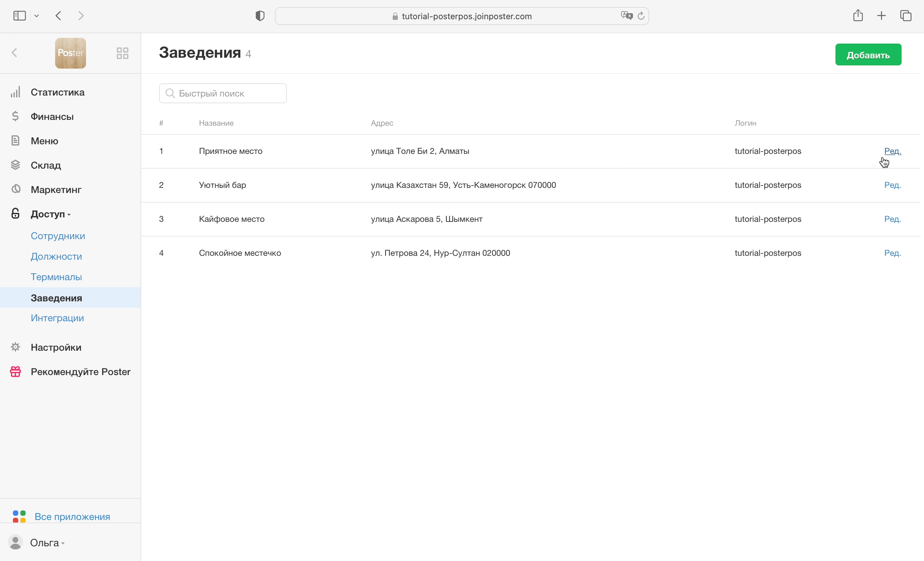
Task: Click the Настройки gear icon
Action: (x=15, y=347)
